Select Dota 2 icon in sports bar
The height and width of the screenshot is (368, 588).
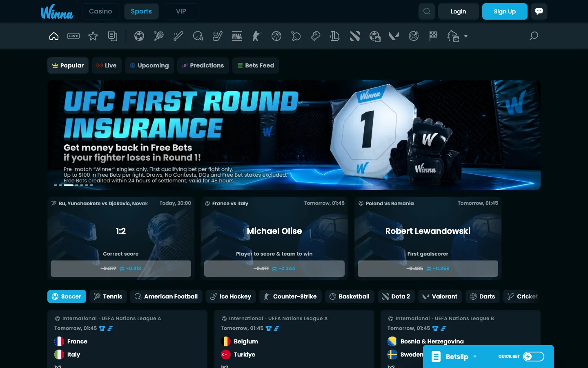(355, 36)
